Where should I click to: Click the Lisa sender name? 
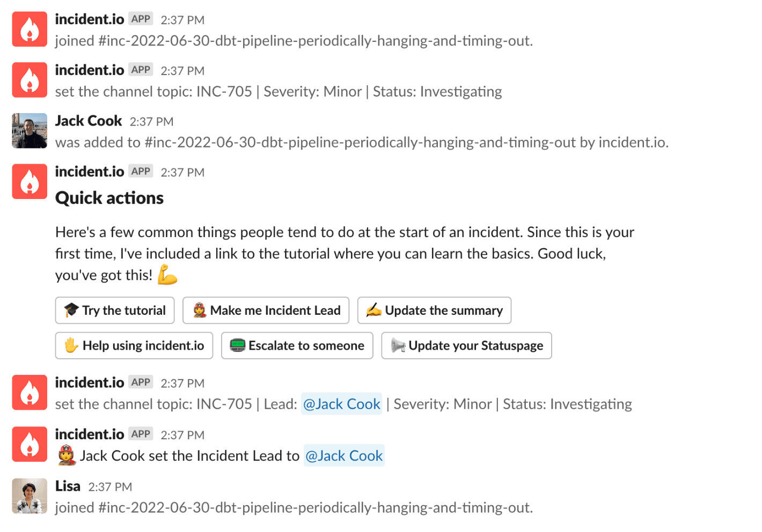point(68,486)
